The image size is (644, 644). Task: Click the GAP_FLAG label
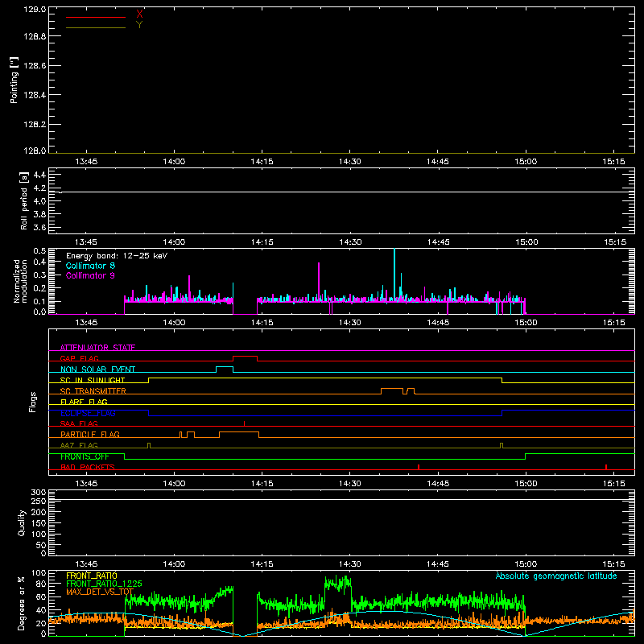(x=79, y=358)
